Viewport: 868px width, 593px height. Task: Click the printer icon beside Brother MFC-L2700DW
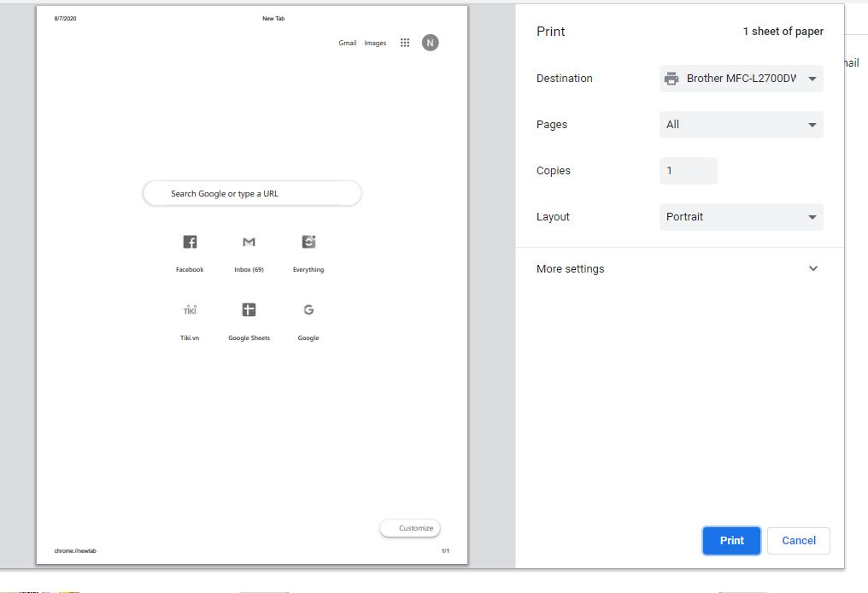click(672, 78)
